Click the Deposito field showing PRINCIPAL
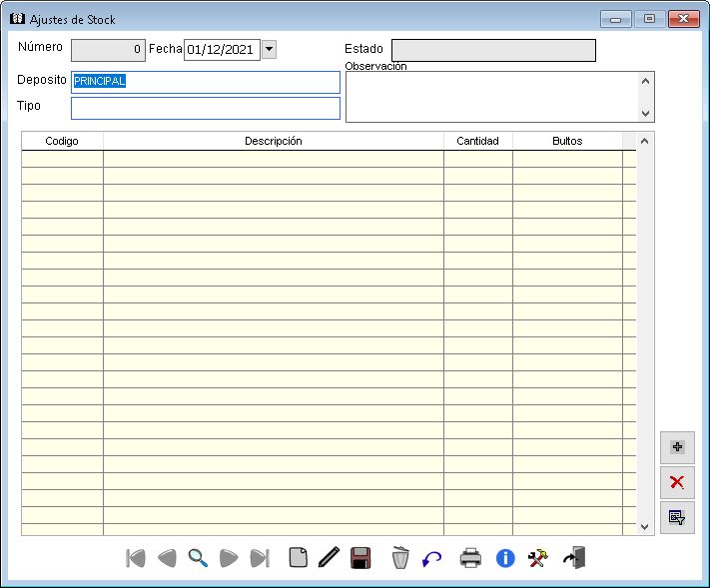 [205, 82]
